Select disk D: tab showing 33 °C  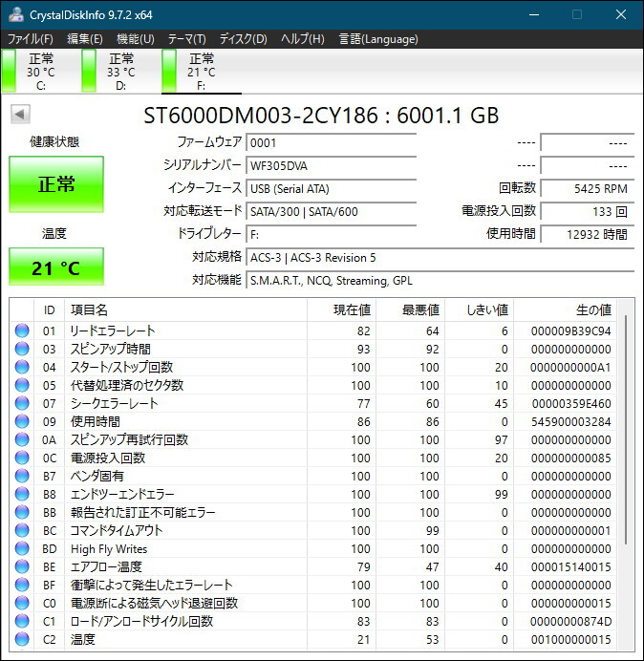click(x=121, y=72)
